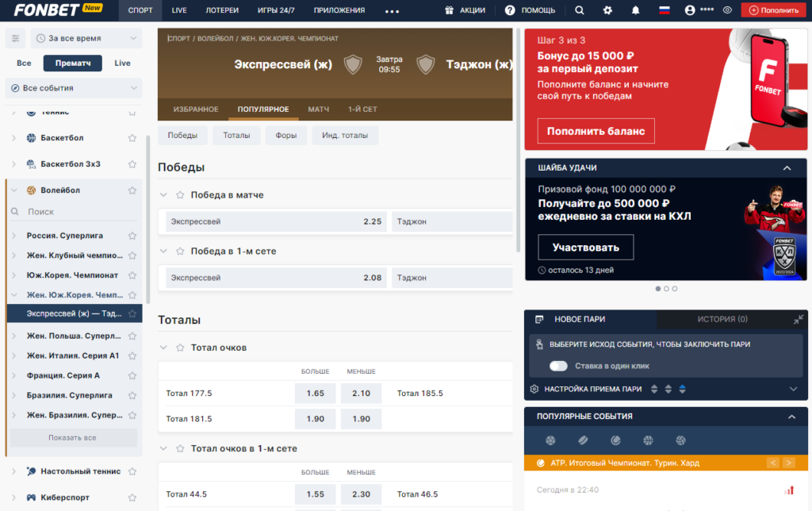The height and width of the screenshot is (511, 812).
Task: Add Баскетбол to favorites star
Action: (132, 138)
